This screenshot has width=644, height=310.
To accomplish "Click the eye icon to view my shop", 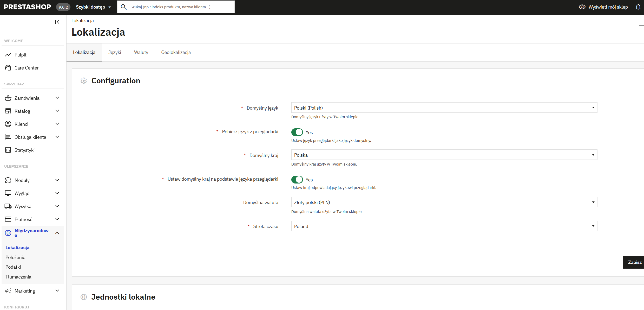I will coord(582,7).
